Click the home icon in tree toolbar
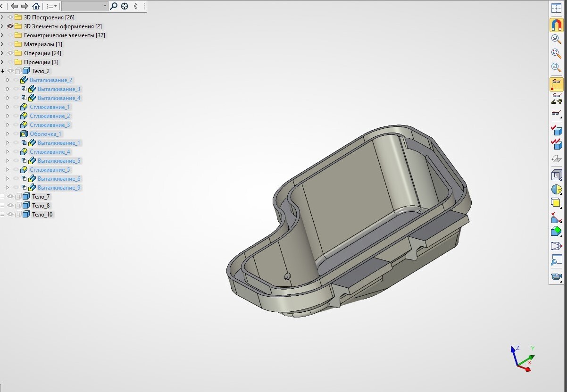The image size is (567, 392). pyautogui.click(x=36, y=6)
